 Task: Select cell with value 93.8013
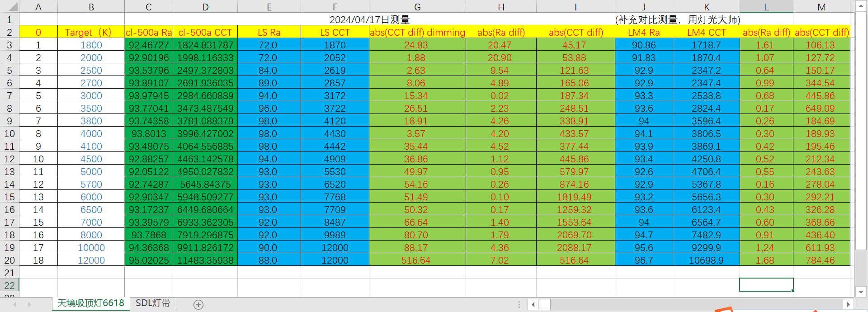149,133
